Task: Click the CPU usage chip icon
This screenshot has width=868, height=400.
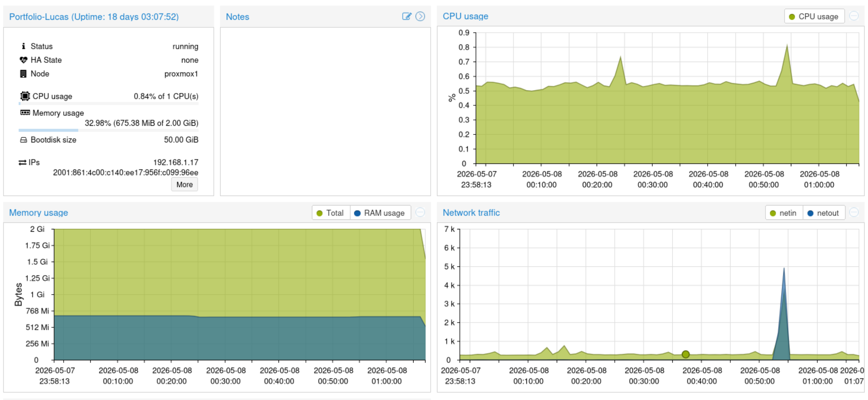Action: point(25,96)
